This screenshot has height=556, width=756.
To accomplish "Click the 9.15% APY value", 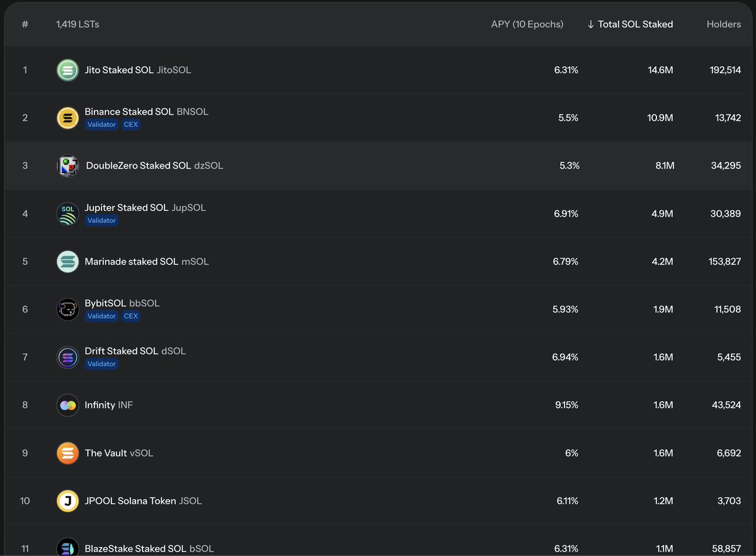I will click(x=567, y=405).
